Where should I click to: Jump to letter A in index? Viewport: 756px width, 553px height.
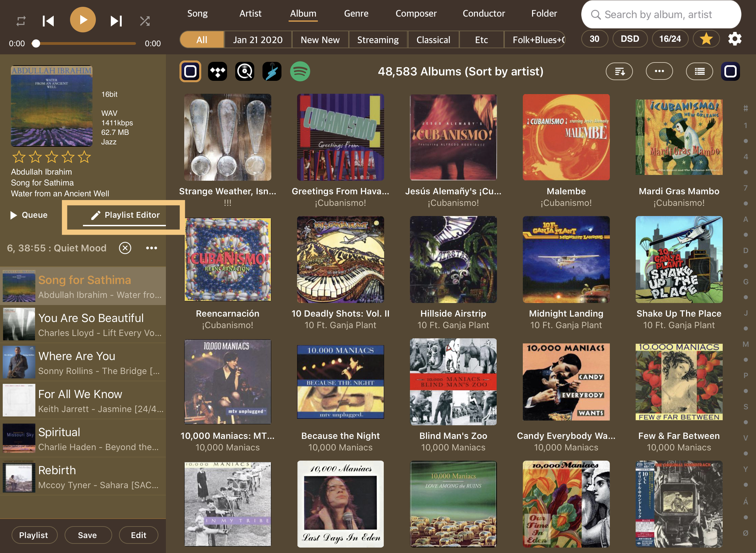(746, 219)
